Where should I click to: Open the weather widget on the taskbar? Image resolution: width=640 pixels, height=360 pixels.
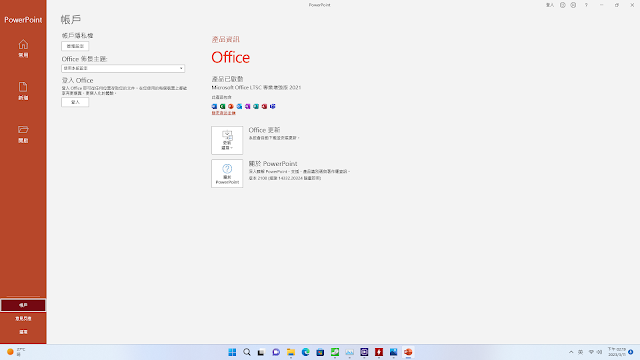click(x=16, y=352)
